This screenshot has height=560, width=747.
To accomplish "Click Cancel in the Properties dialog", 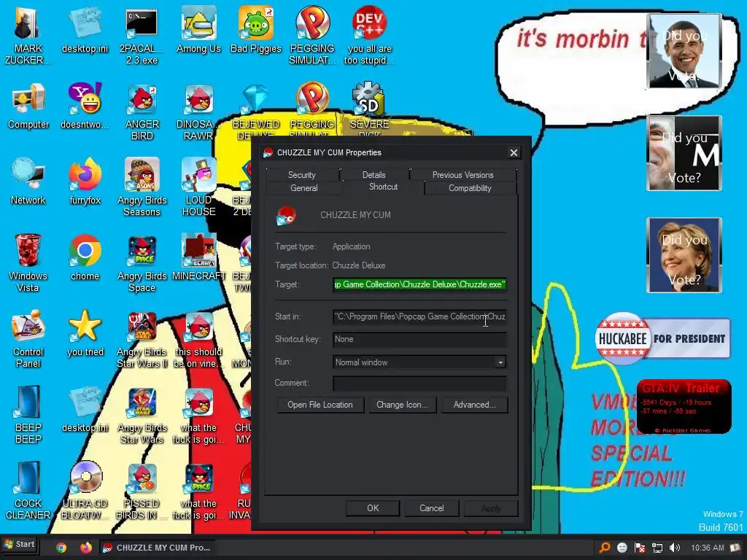I will (432, 508).
